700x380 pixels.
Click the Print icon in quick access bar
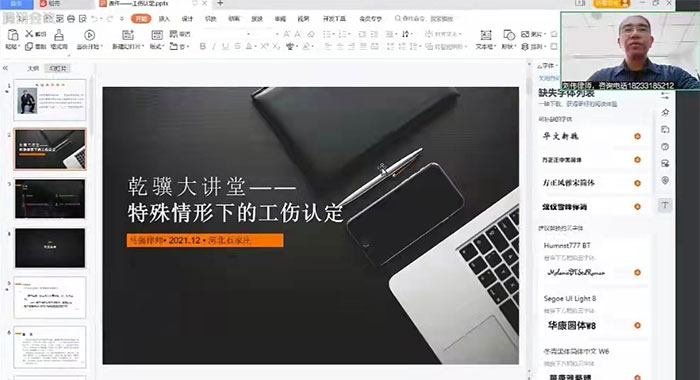(71, 19)
